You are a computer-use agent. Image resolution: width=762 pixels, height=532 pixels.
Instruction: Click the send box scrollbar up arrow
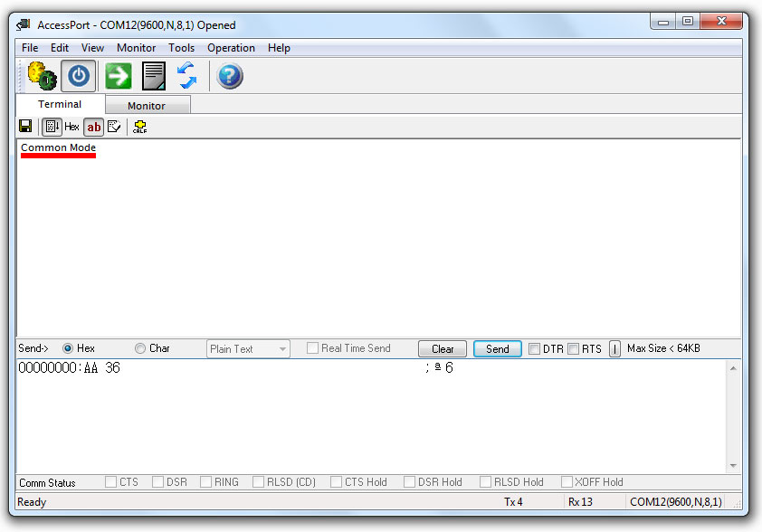pyautogui.click(x=733, y=369)
